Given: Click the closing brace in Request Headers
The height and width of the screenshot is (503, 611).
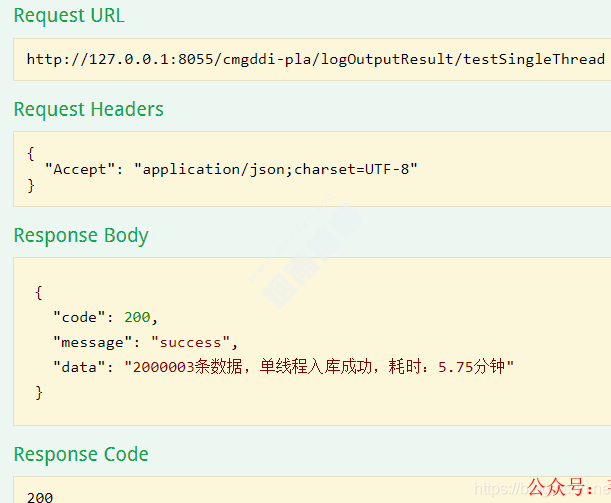Looking at the screenshot, I should point(31,185).
